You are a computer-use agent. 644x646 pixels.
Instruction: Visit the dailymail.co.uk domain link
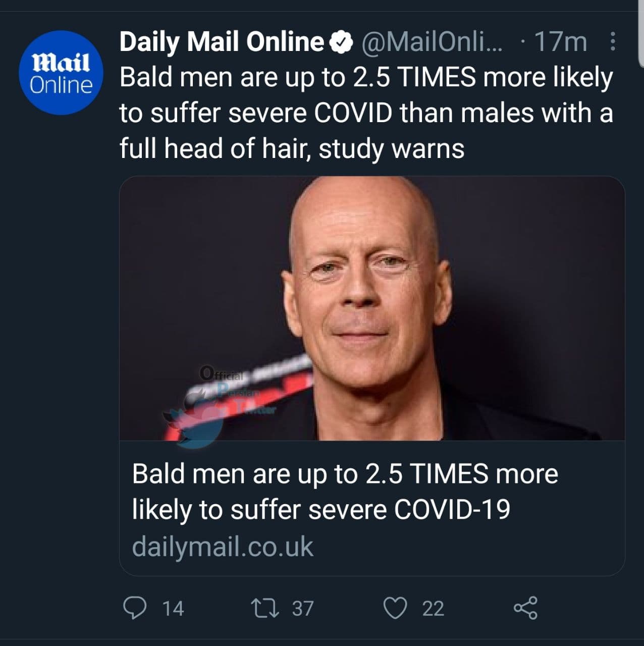(223, 547)
